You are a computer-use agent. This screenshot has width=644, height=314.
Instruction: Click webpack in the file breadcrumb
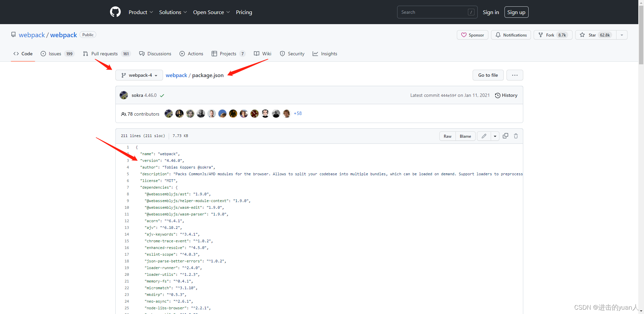click(x=176, y=75)
